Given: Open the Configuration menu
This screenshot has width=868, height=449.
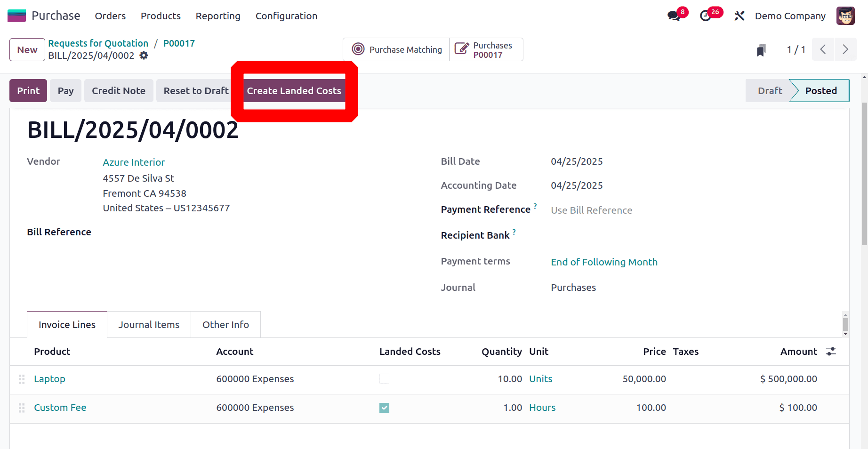Looking at the screenshot, I should 286,16.
